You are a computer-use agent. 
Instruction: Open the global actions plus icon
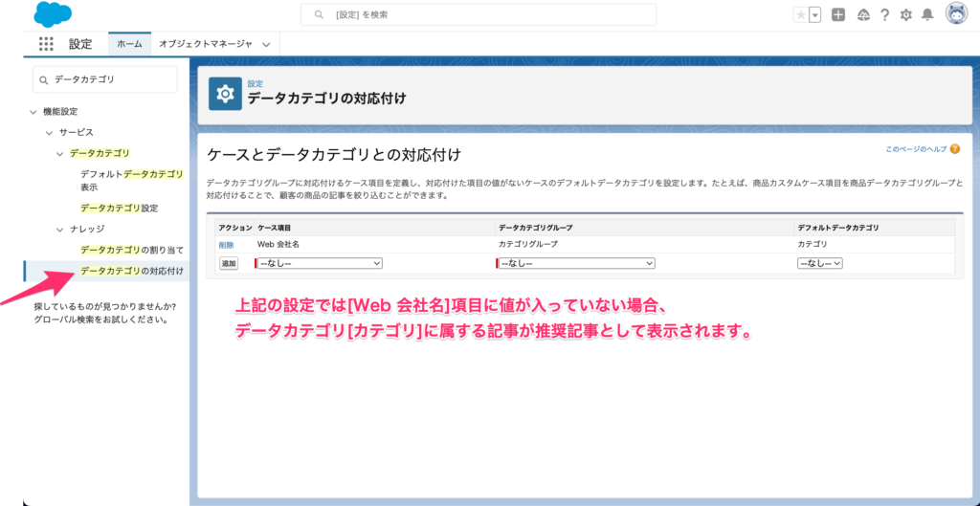click(x=838, y=15)
